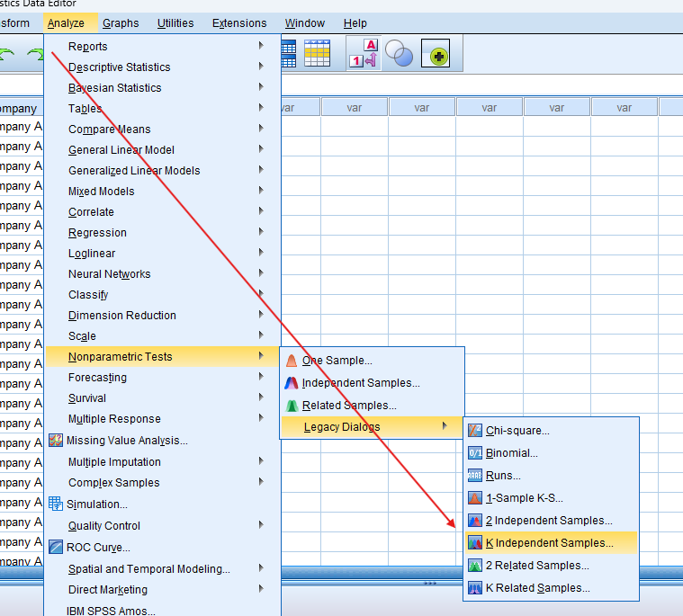Click the Missing Value Analysis icon
Viewport: 683px width, 616px height.
(56, 441)
